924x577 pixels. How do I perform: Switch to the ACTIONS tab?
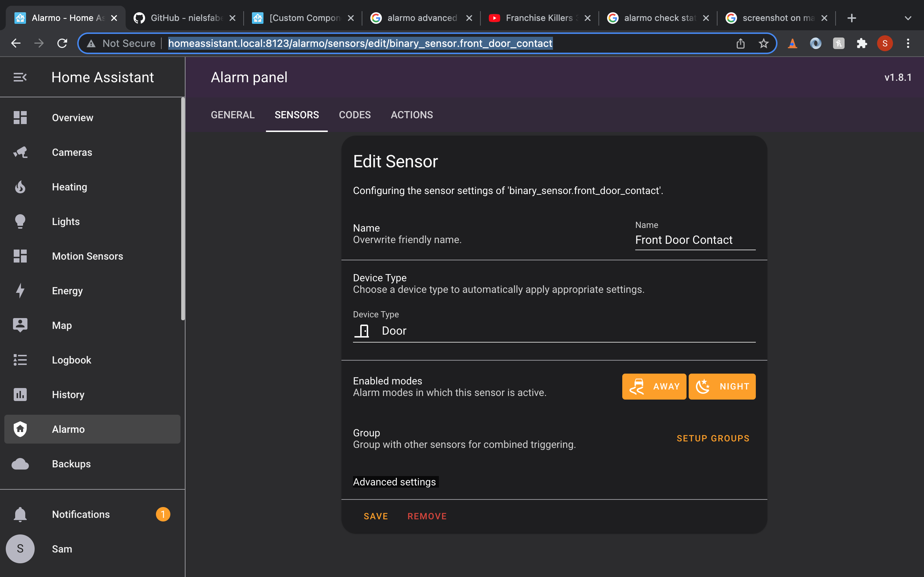(411, 115)
